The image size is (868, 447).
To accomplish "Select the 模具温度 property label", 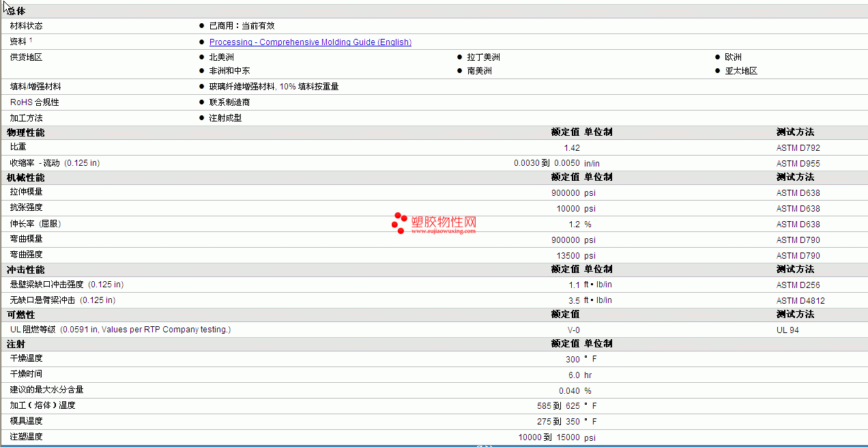I will point(27,421).
